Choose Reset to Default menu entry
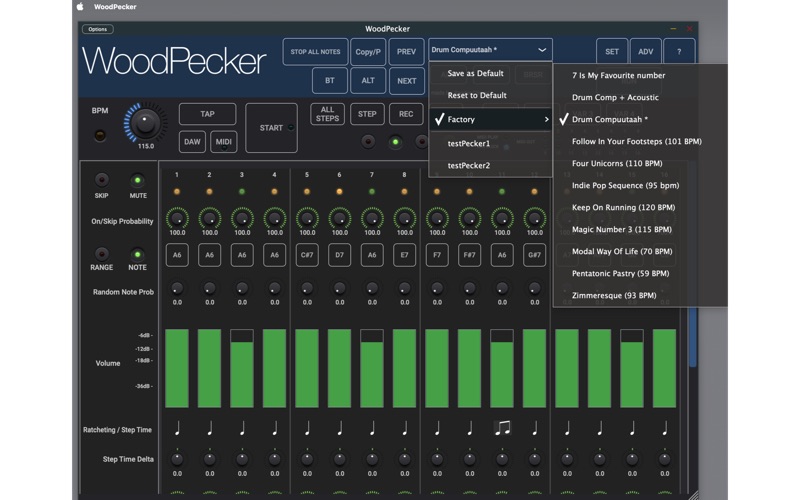The image size is (800, 500). click(490, 95)
